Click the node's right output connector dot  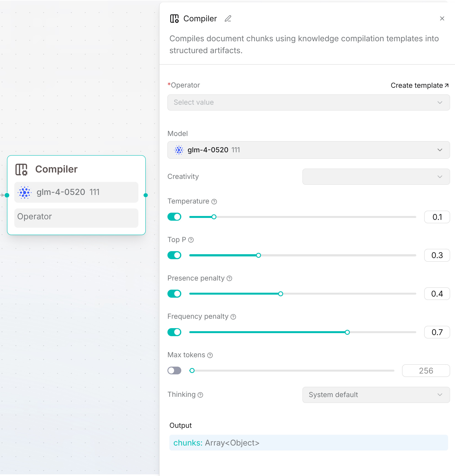point(146,195)
